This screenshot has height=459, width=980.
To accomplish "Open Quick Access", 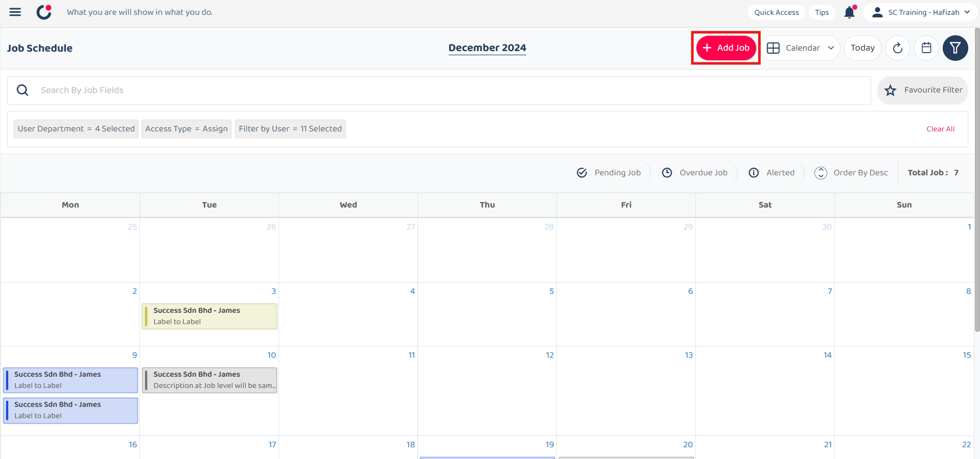I will point(777,12).
